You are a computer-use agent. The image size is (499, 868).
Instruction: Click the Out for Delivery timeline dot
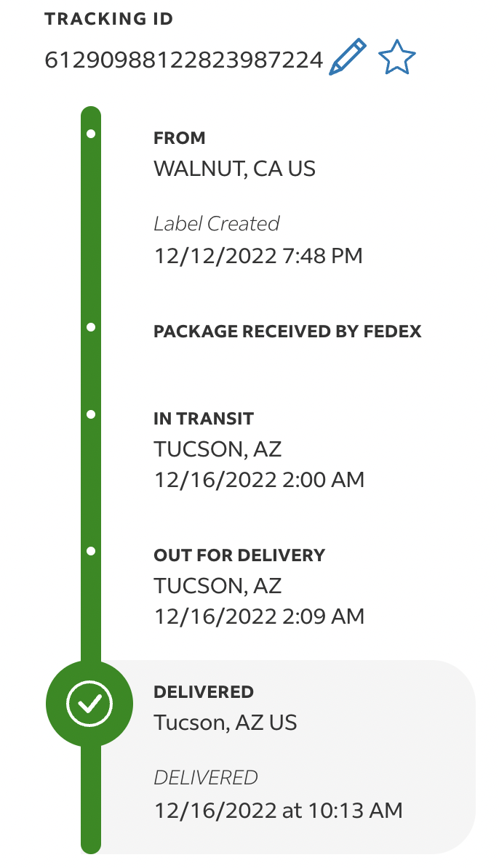(x=90, y=551)
